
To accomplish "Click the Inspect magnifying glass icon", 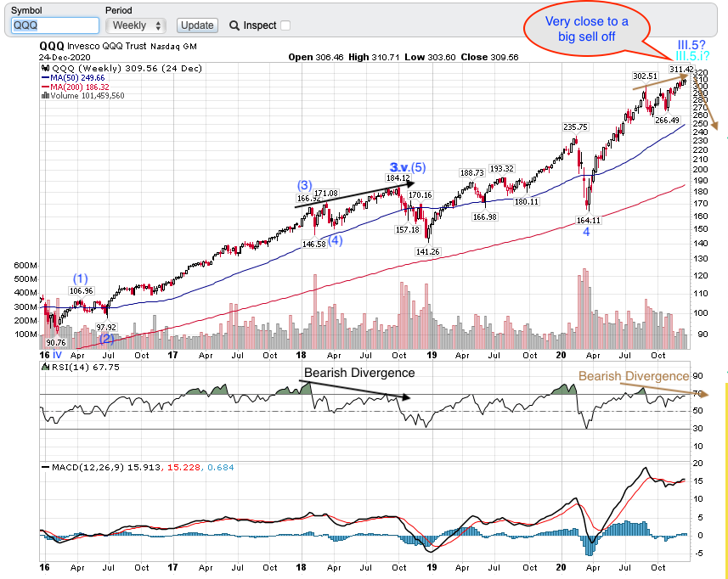I will pyautogui.click(x=234, y=25).
